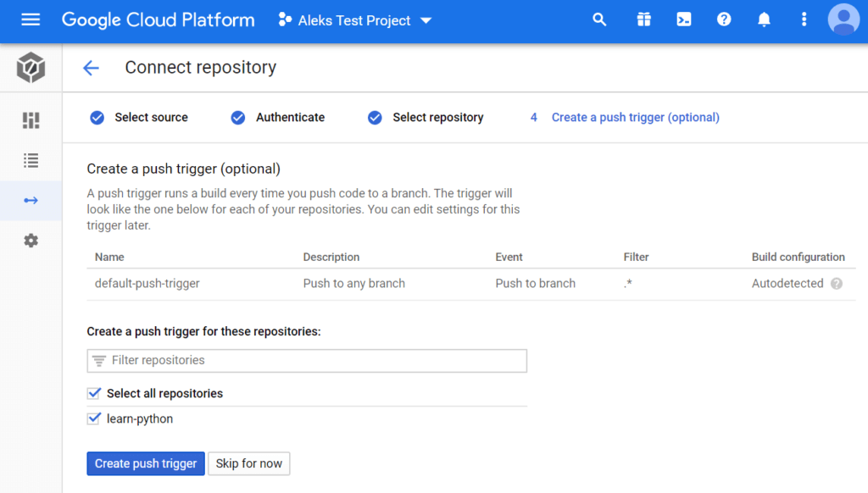Go to Authenticate step
Viewport: 868px width, 493px height.
(x=279, y=118)
